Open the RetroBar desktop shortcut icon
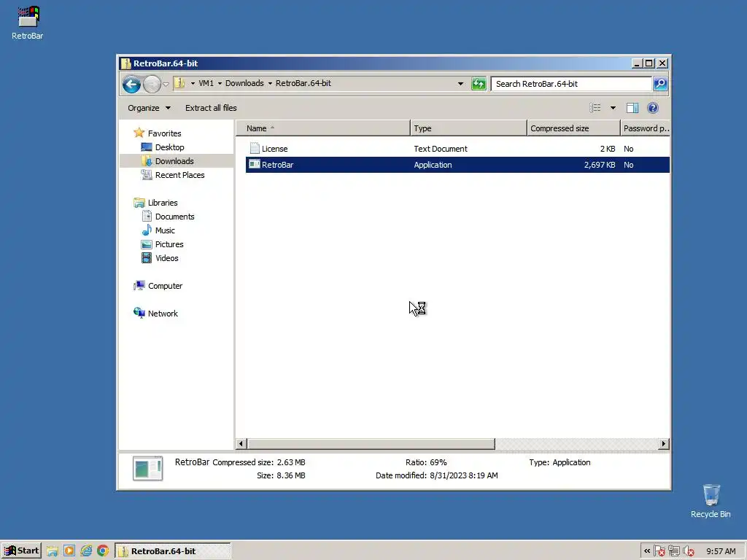Screen dimensions: 747x560 (28, 23)
